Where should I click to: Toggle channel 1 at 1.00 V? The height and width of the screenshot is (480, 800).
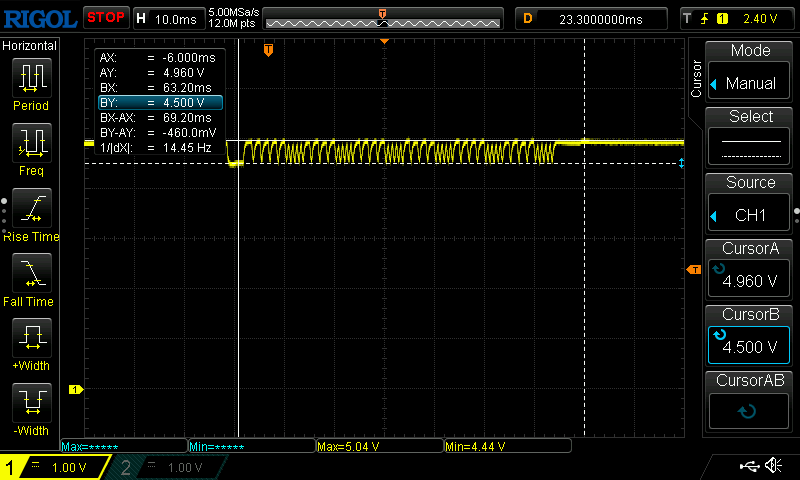(56, 467)
